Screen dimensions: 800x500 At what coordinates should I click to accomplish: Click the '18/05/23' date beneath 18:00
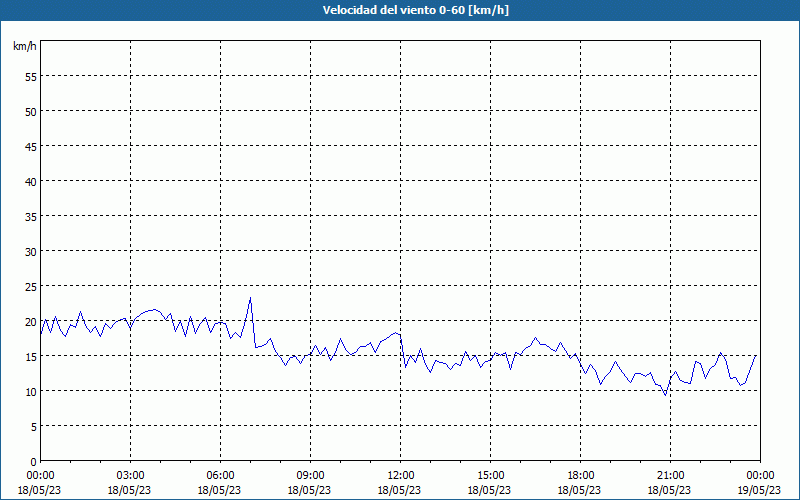579,490
